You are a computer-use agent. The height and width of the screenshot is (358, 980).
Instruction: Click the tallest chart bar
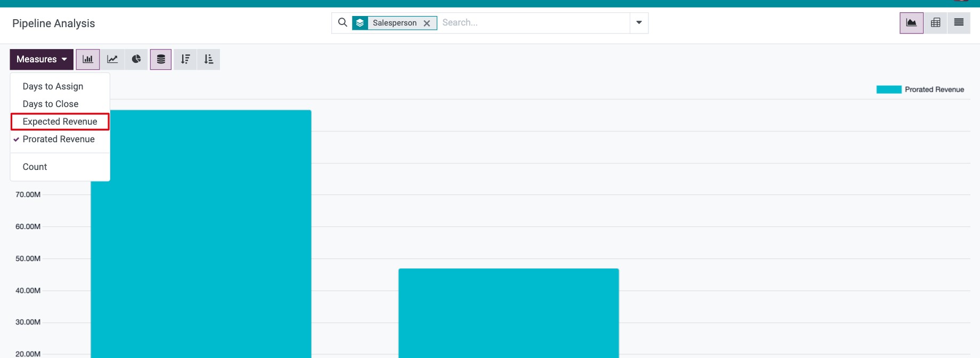pyautogui.click(x=201, y=234)
